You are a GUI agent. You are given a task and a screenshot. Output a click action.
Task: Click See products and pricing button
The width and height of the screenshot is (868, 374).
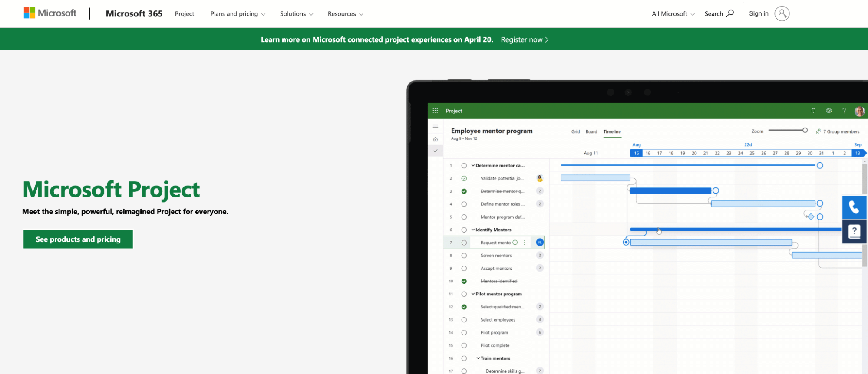(78, 239)
